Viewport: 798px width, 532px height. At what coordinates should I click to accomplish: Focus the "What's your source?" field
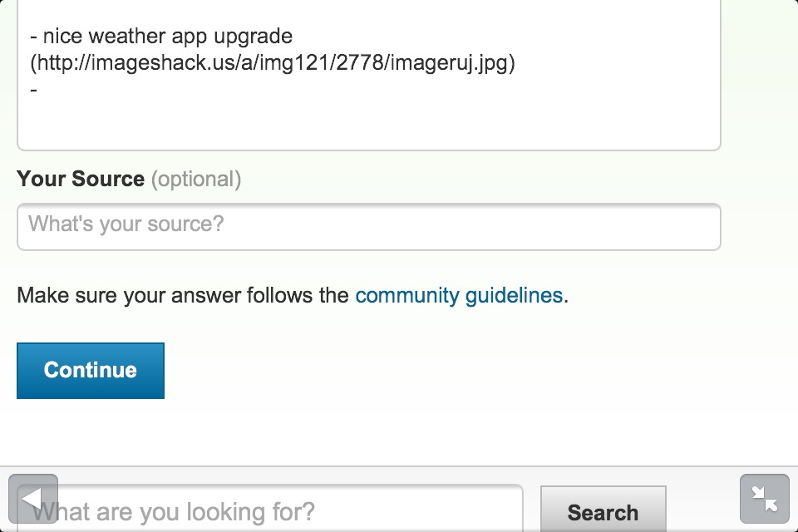click(x=369, y=227)
